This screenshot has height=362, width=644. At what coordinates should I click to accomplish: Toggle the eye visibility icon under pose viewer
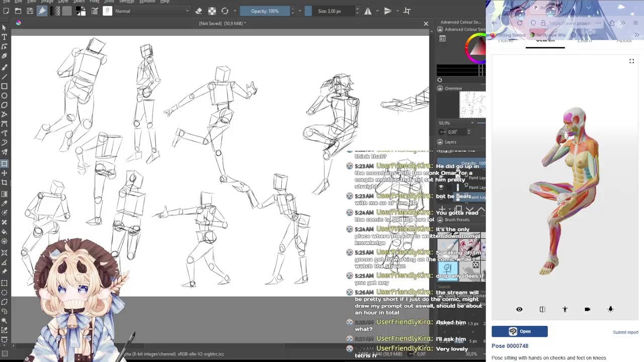[x=519, y=309]
